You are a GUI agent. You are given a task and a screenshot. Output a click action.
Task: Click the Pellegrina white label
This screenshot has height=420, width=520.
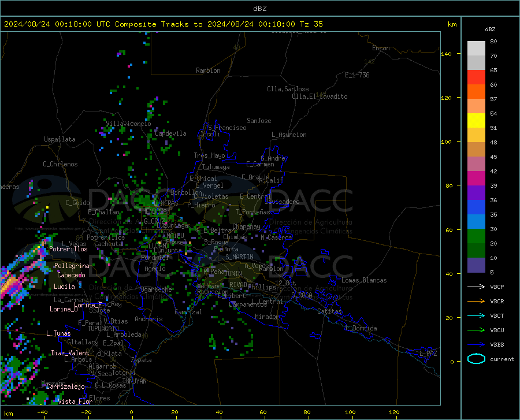point(72,266)
